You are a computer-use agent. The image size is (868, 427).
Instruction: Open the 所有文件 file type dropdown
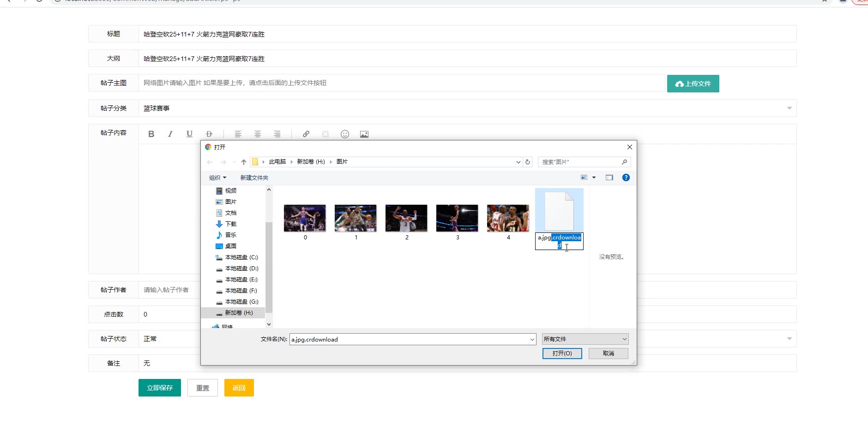click(x=585, y=339)
